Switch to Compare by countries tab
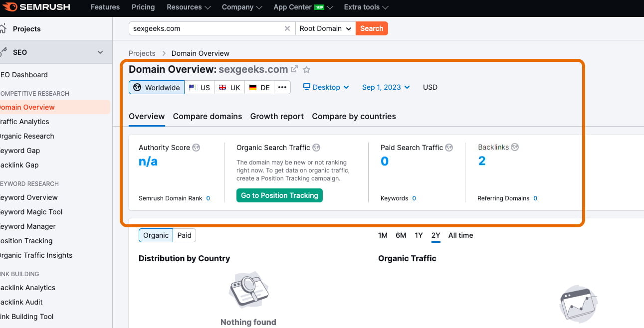 pos(354,116)
